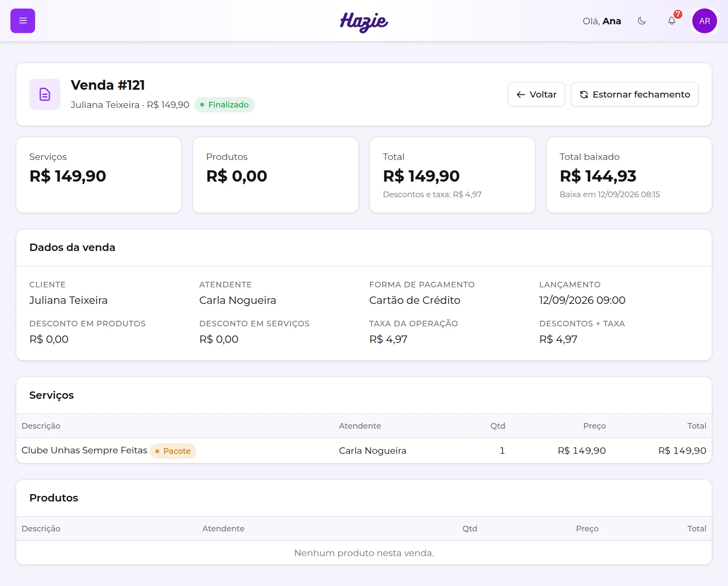This screenshot has height=586, width=728.
Task: Click the Pacote tag
Action: click(x=173, y=451)
